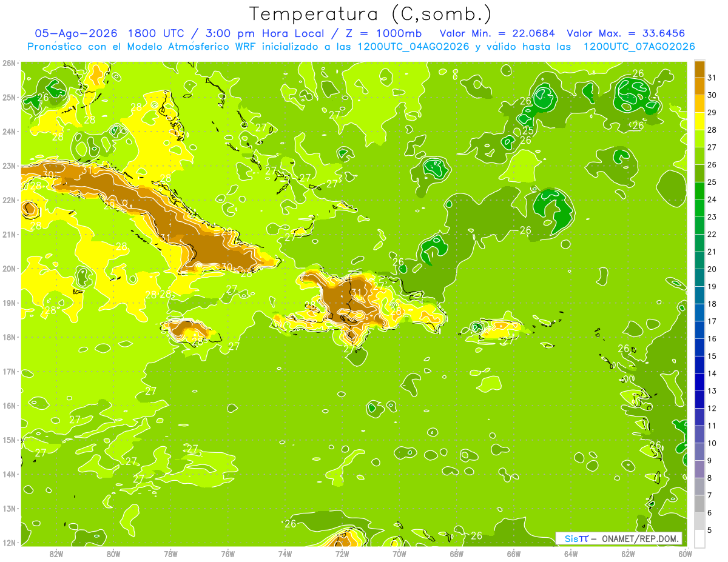Click the dark brown swatch above legend 31

(x=699, y=69)
